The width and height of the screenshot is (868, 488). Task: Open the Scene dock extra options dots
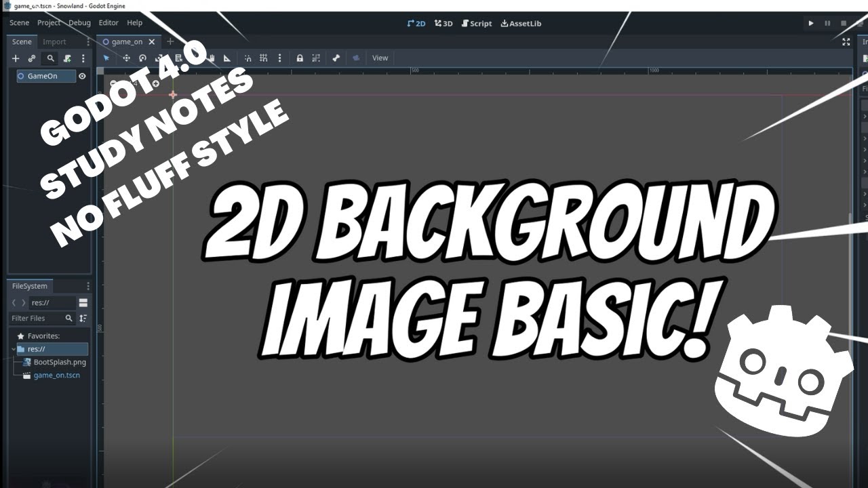click(83, 59)
